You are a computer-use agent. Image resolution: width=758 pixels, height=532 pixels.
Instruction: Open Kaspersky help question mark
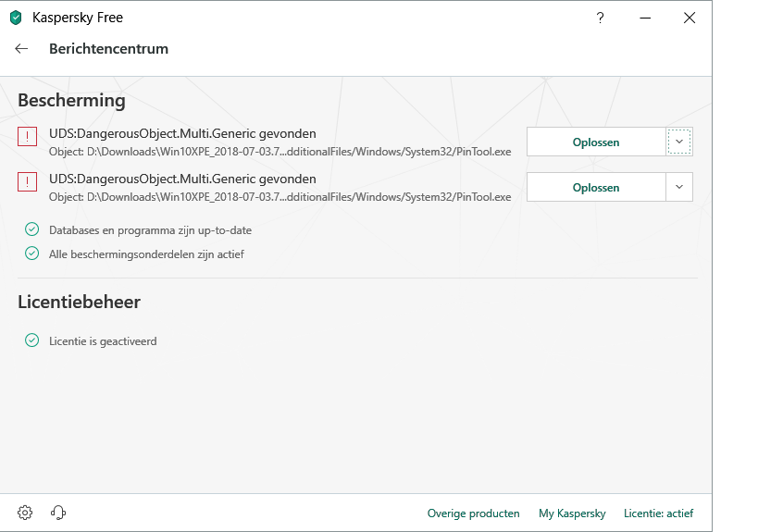click(600, 18)
